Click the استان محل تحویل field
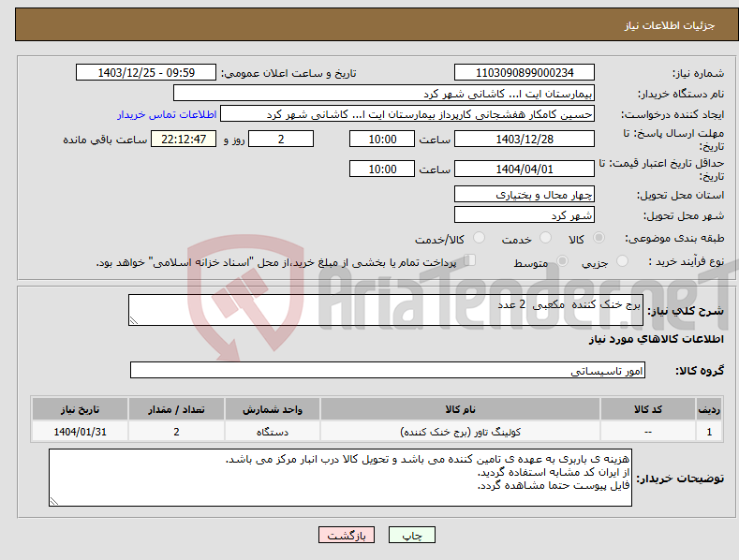This screenshot has width=739, height=560. pyautogui.click(x=525, y=194)
